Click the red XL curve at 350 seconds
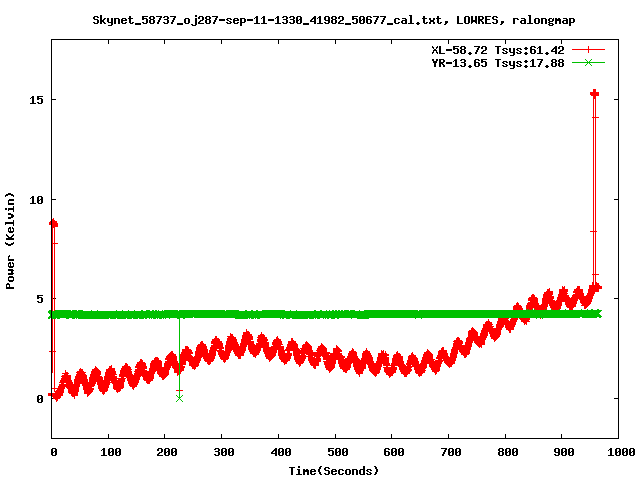Image resolution: width=640 pixels, height=480 pixels. pyautogui.click(x=250, y=346)
